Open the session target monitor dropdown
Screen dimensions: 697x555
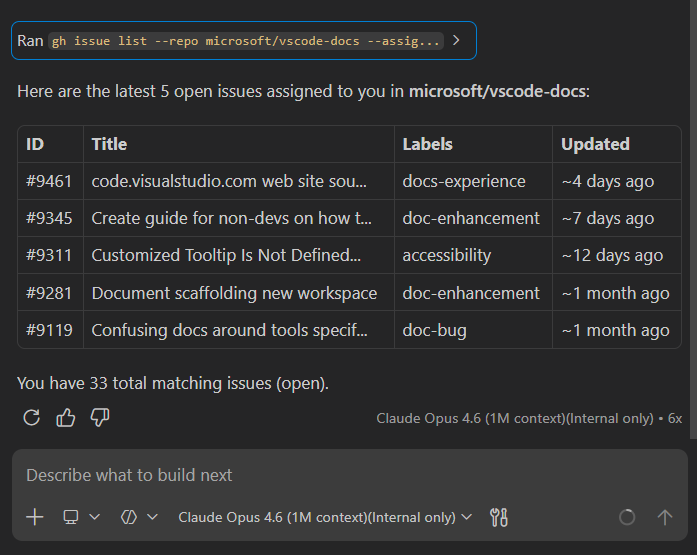click(x=81, y=517)
